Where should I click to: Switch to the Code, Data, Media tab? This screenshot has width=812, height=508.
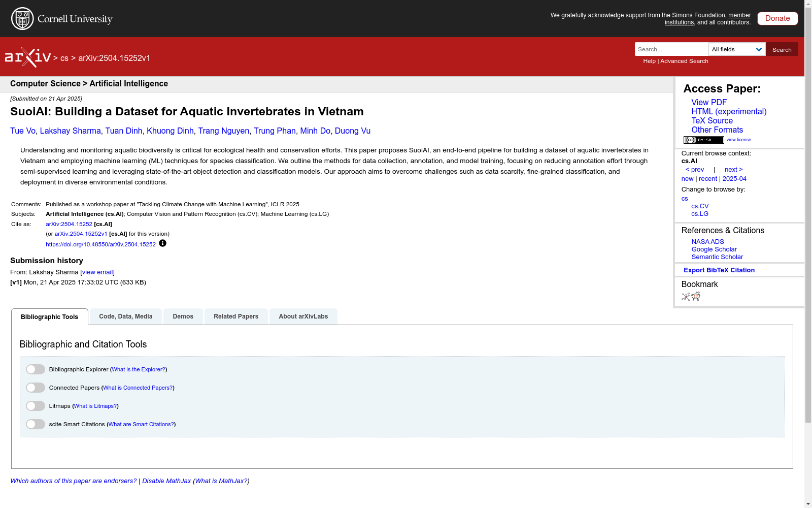pyautogui.click(x=126, y=316)
